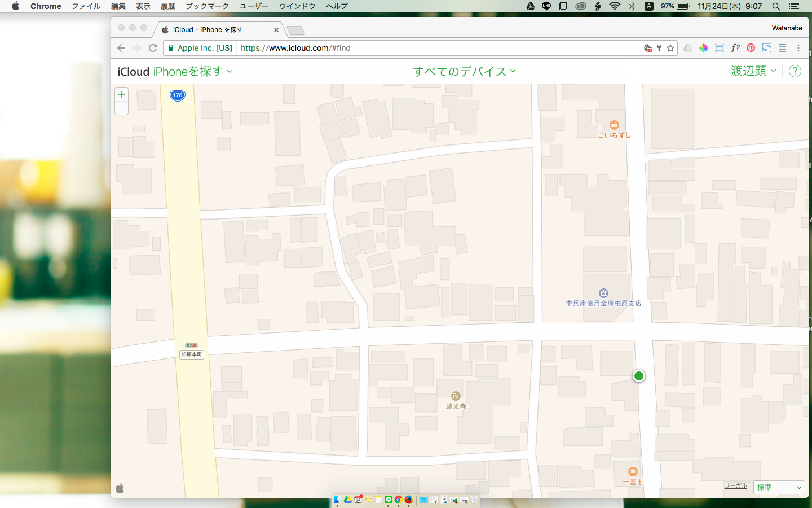Click the 柏原本町 traffic light icon

pos(191,345)
